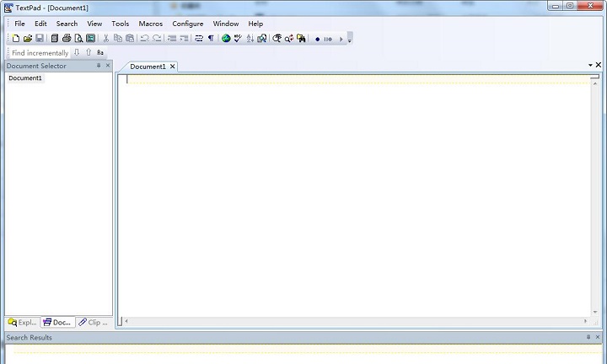Click the Undo arrow icon

[145, 38]
